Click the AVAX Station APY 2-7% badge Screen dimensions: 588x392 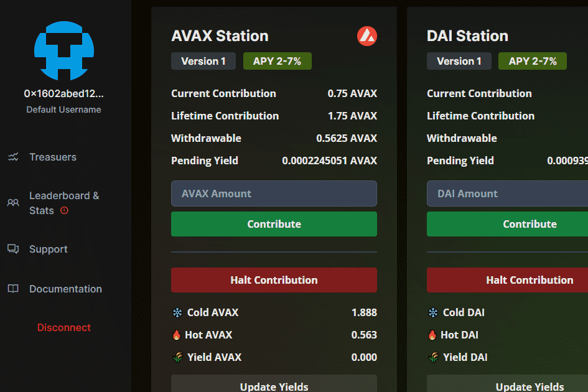[278, 61]
